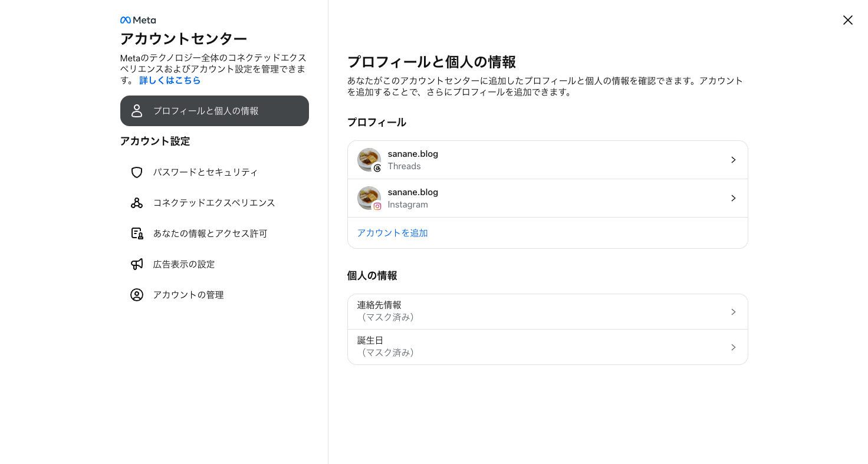Expand the Threads profile row chevron
The image size is (868, 464).
tap(734, 160)
